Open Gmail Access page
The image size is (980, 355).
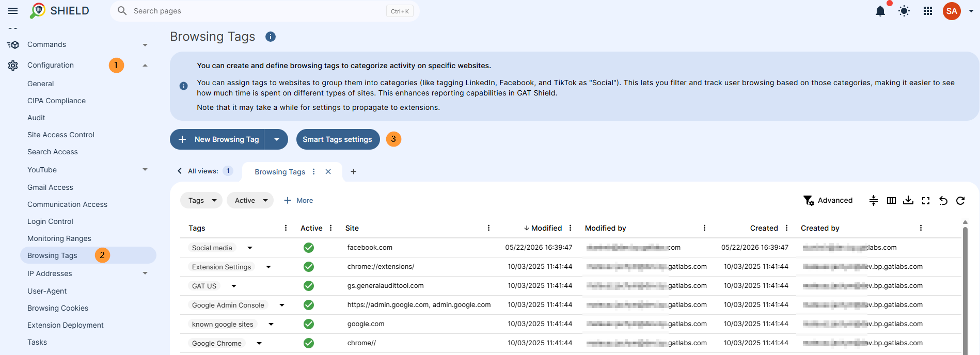point(51,187)
